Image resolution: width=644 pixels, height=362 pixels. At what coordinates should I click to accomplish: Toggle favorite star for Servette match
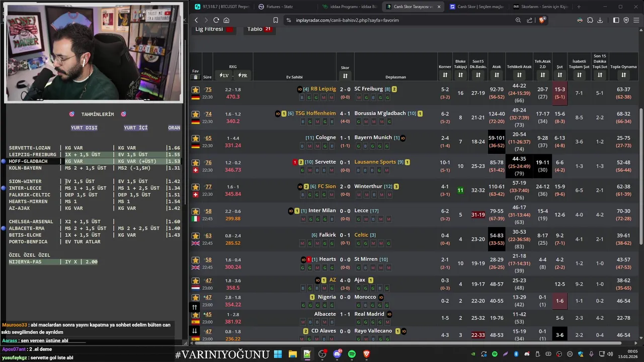tap(196, 163)
